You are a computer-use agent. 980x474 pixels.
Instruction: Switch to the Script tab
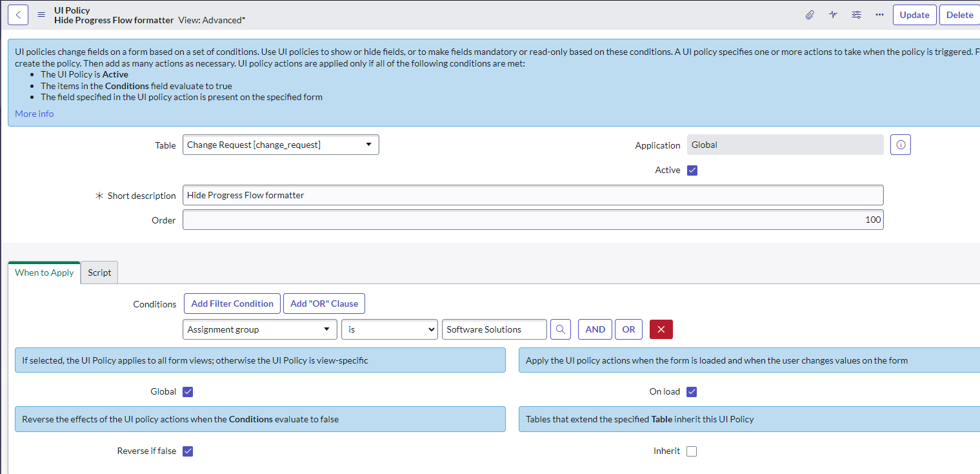[x=99, y=273]
